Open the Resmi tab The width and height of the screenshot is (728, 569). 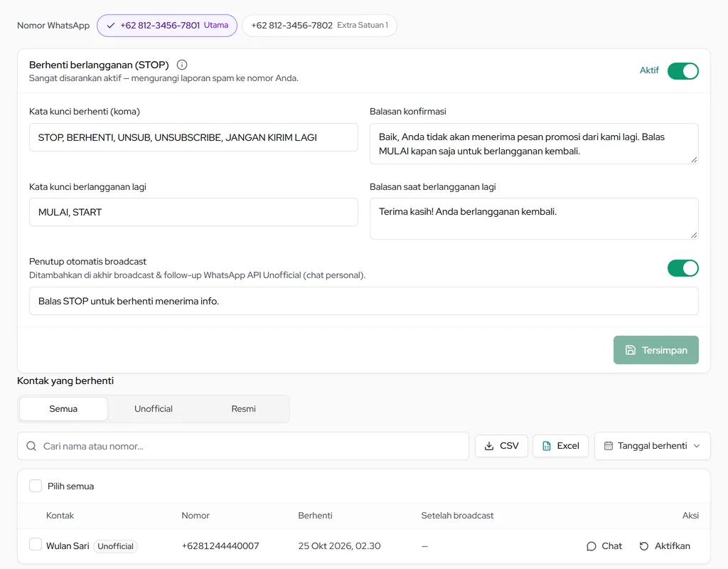pyautogui.click(x=243, y=409)
